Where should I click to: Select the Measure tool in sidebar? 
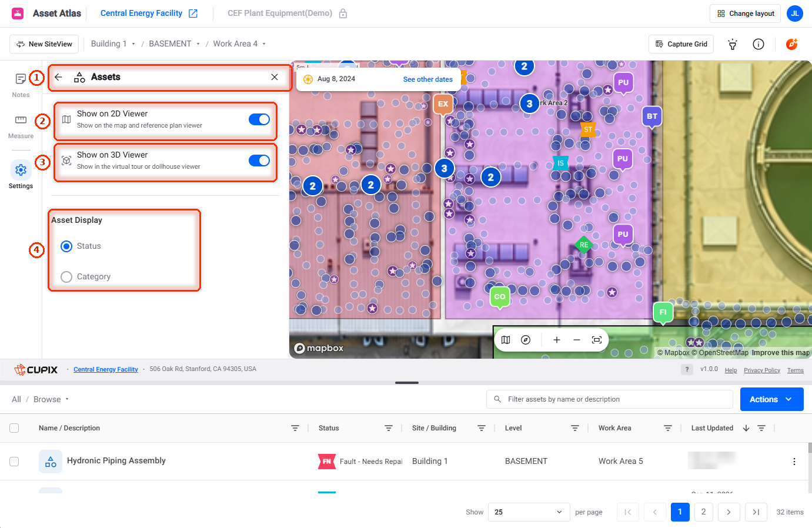21,126
